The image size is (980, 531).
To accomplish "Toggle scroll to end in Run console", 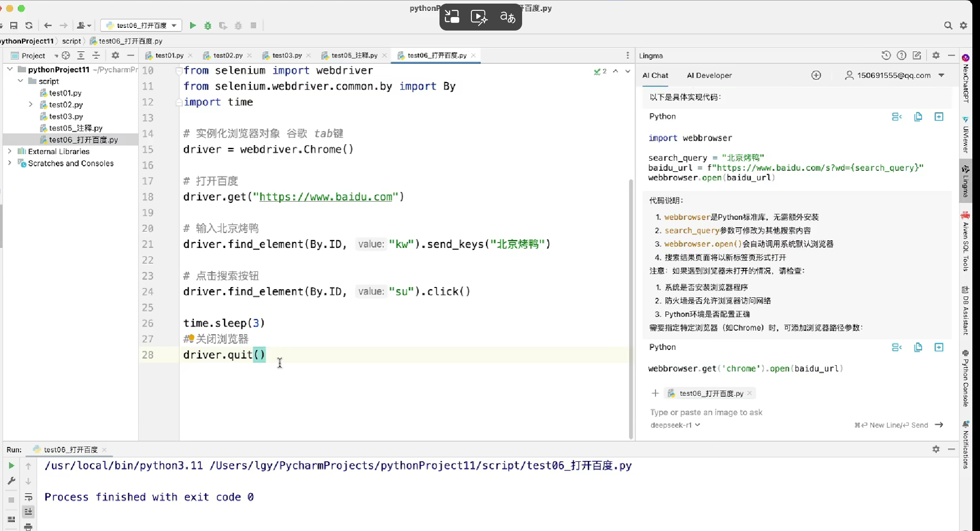I will (28, 512).
